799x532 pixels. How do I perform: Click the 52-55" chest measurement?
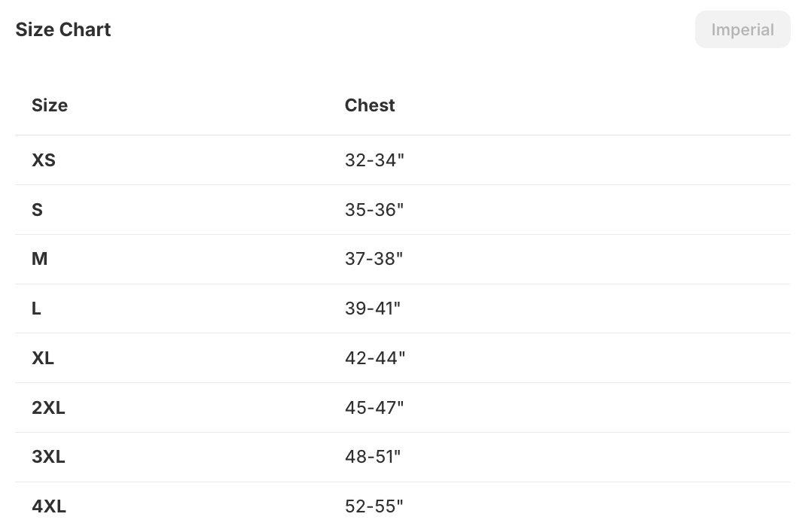pyautogui.click(x=374, y=506)
